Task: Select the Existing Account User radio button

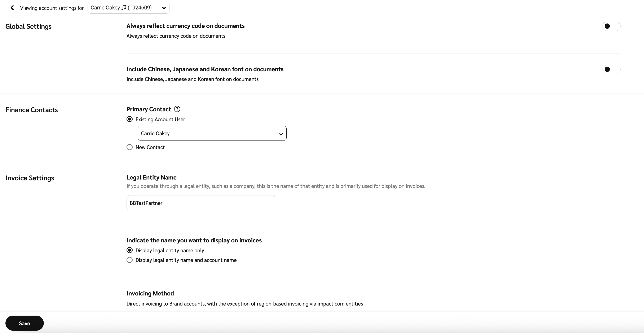Action: (x=129, y=119)
